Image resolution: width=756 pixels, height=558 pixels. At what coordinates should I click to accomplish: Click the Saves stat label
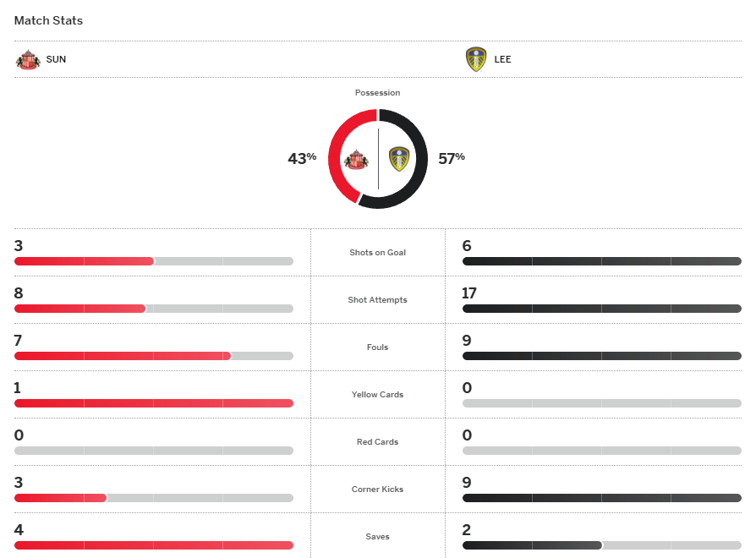(378, 537)
